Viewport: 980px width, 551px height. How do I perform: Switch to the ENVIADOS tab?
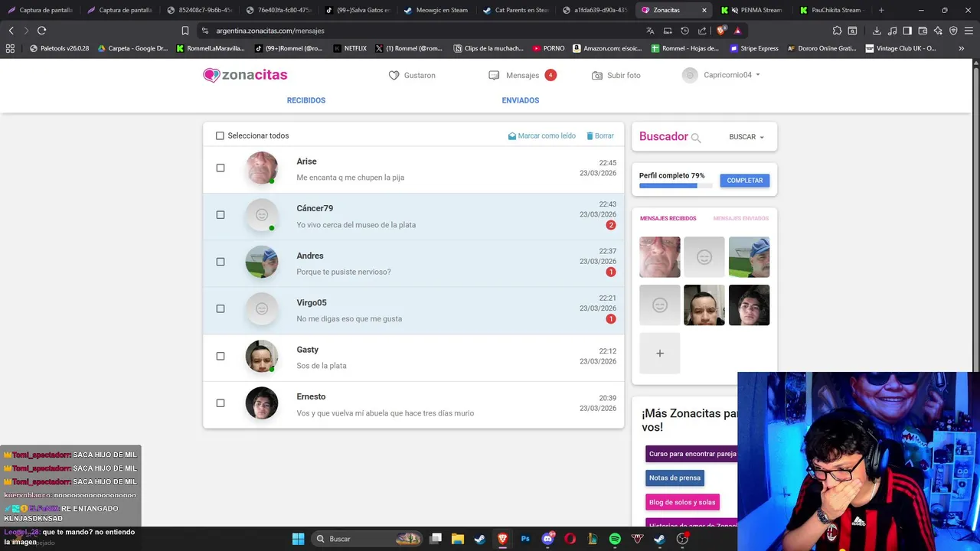click(x=521, y=100)
